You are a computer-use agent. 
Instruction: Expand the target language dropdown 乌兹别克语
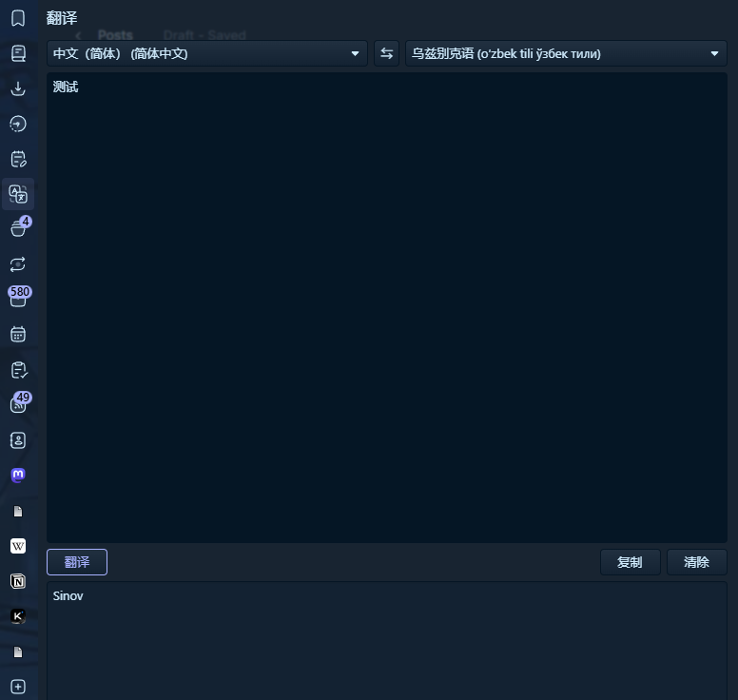tap(566, 53)
